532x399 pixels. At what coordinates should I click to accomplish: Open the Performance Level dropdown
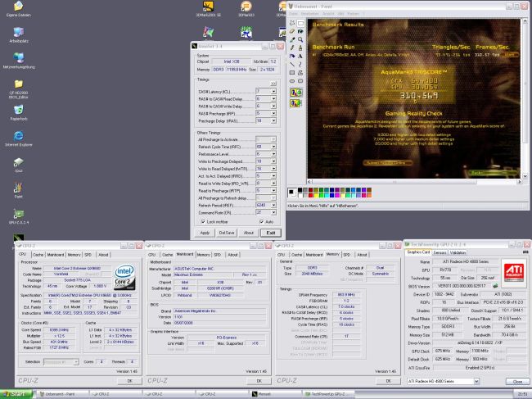click(x=273, y=154)
